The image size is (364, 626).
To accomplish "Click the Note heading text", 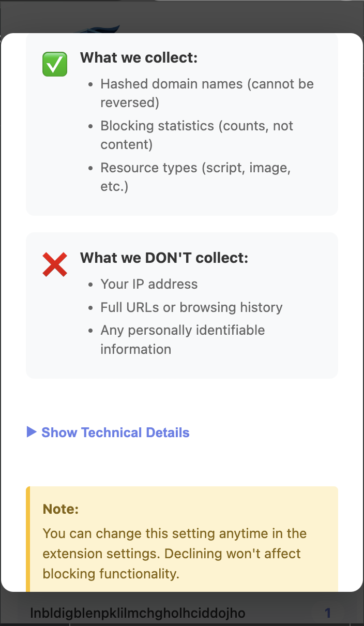I will point(60,509).
